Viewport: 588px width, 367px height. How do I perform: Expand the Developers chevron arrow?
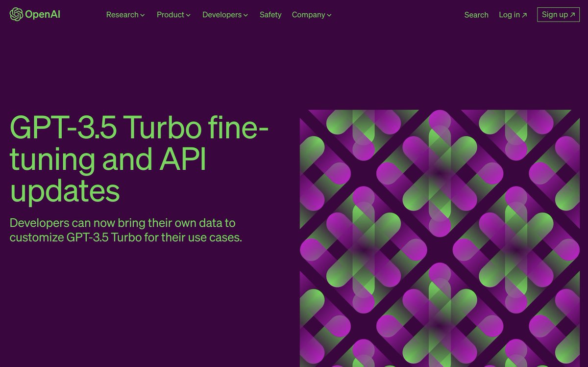coord(245,15)
